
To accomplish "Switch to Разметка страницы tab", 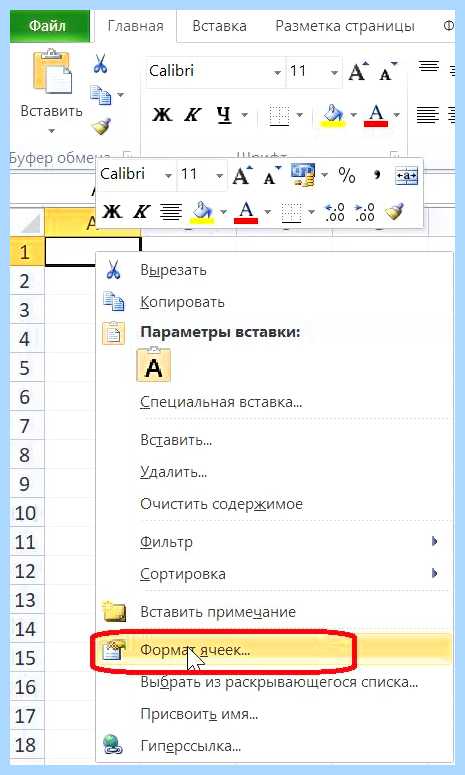I will pyautogui.click(x=344, y=25).
